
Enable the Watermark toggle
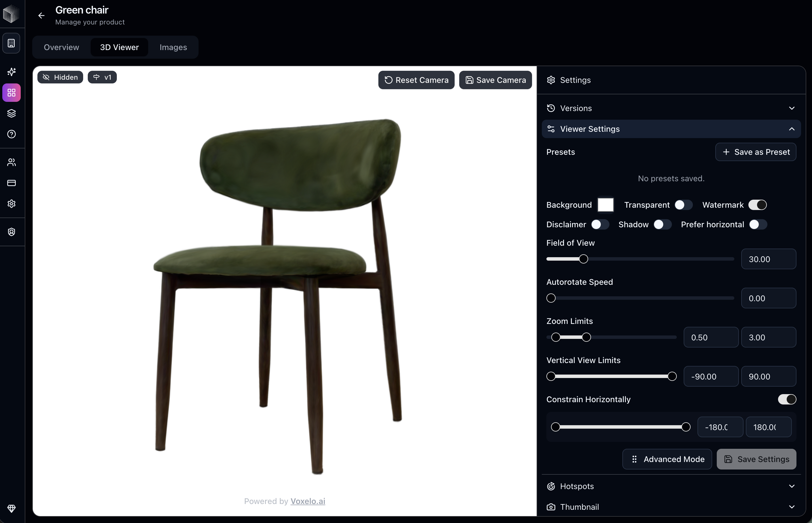click(x=758, y=205)
